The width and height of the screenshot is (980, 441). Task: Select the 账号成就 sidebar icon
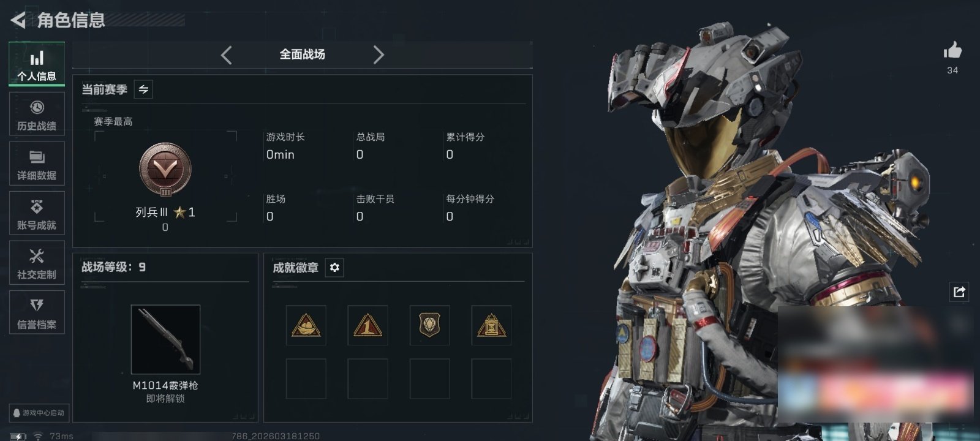tap(37, 213)
